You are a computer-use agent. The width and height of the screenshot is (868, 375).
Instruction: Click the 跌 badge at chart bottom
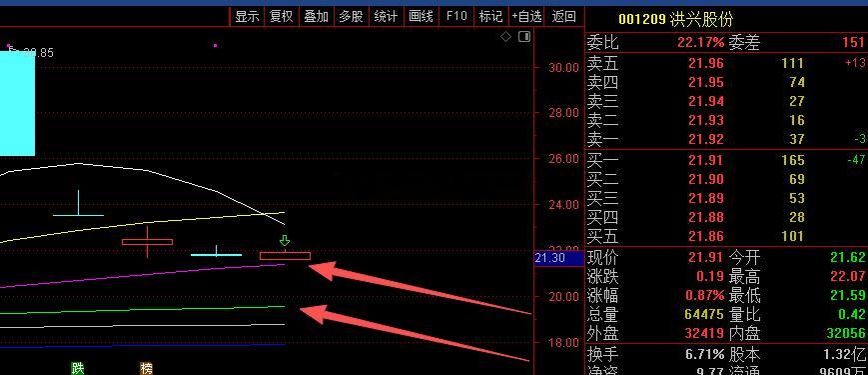[x=78, y=368]
